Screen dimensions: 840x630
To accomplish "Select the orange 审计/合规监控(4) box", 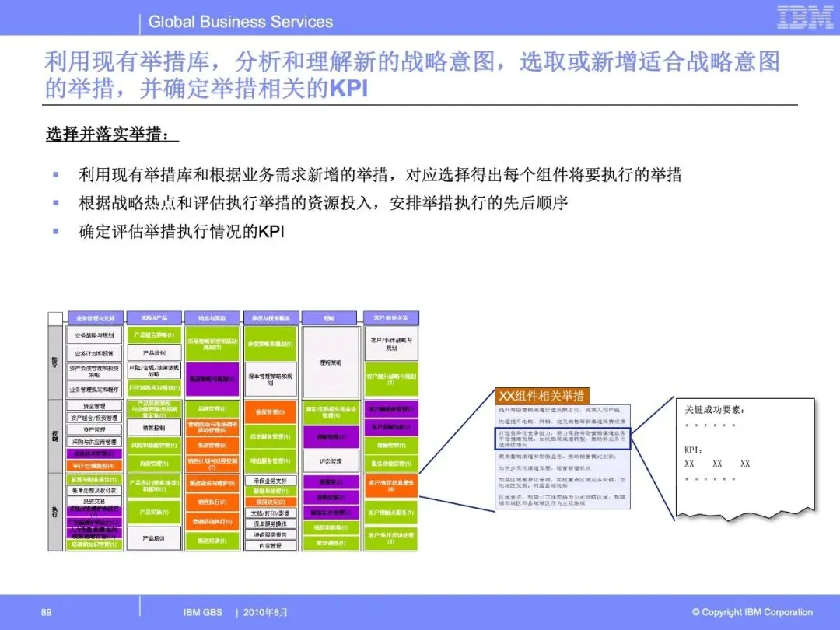I will click(x=94, y=466).
